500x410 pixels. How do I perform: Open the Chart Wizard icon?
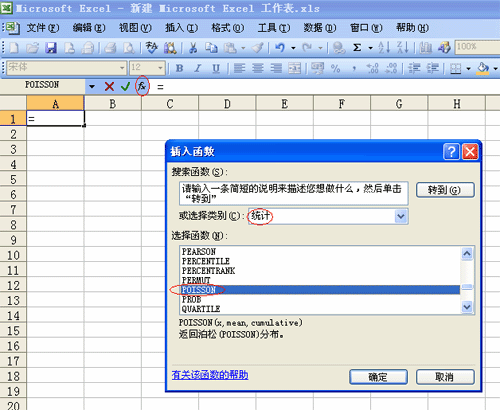coord(426,48)
